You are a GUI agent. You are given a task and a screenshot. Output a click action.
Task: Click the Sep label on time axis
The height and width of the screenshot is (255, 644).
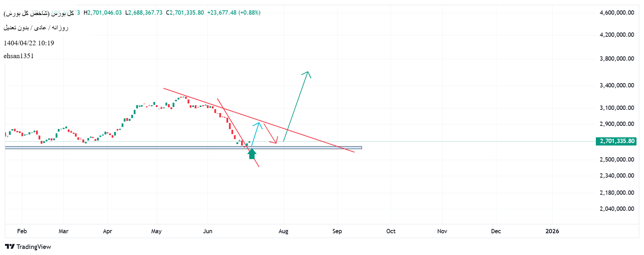tap(337, 231)
